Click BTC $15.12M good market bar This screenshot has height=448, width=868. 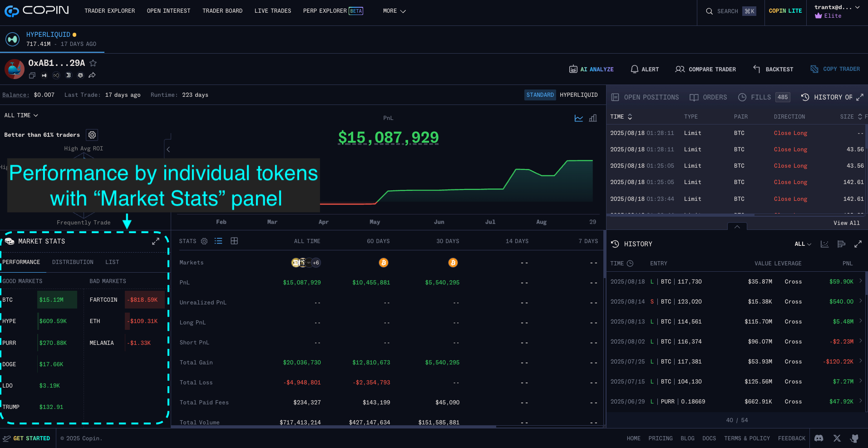[x=57, y=300]
